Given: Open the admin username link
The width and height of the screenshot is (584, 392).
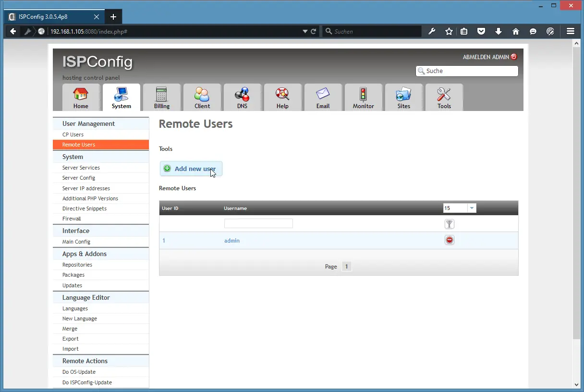Looking at the screenshot, I should point(232,241).
